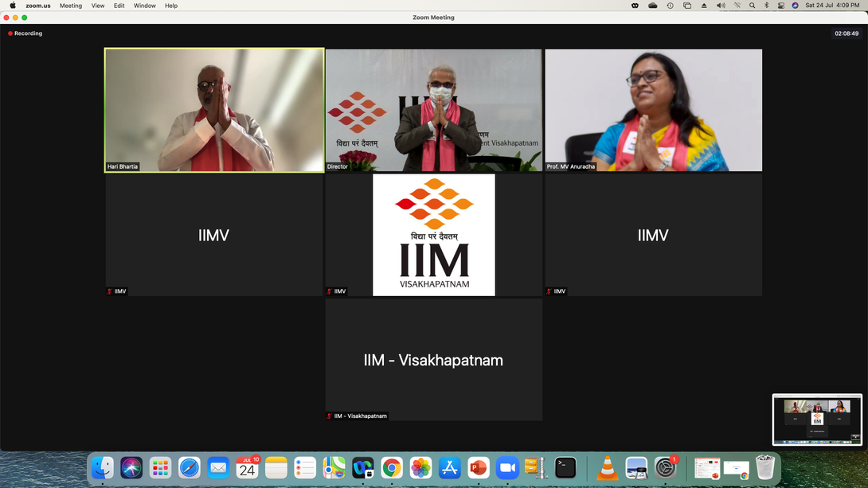Open Google Chrome from the dock
This screenshot has height=488, width=868.
click(x=391, y=468)
